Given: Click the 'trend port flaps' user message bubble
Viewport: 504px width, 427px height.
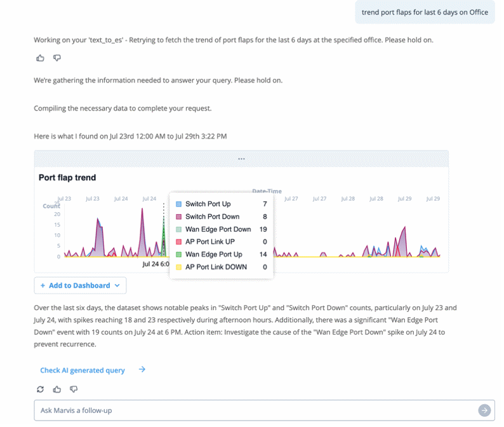Looking at the screenshot, I should [425, 12].
